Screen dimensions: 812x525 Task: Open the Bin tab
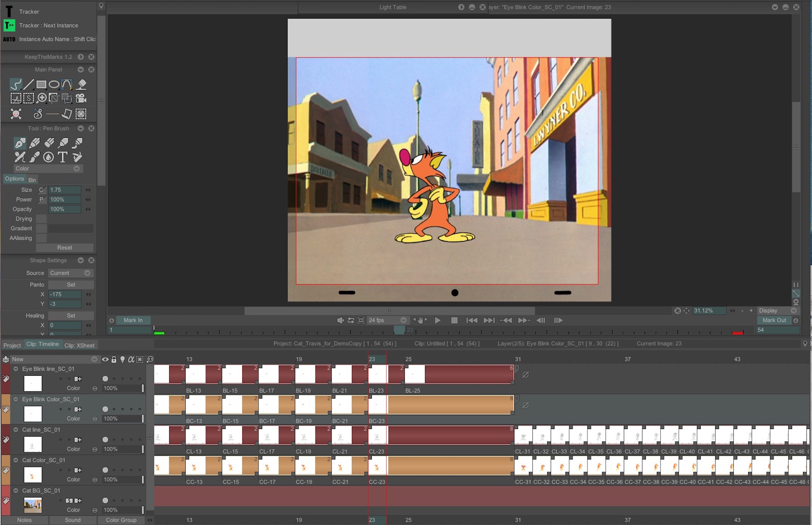32,180
